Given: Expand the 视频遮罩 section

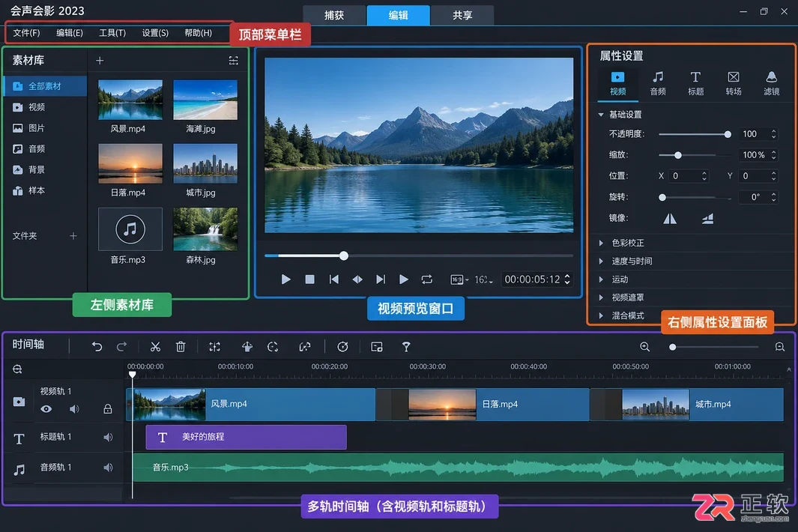Looking at the screenshot, I should [601, 297].
